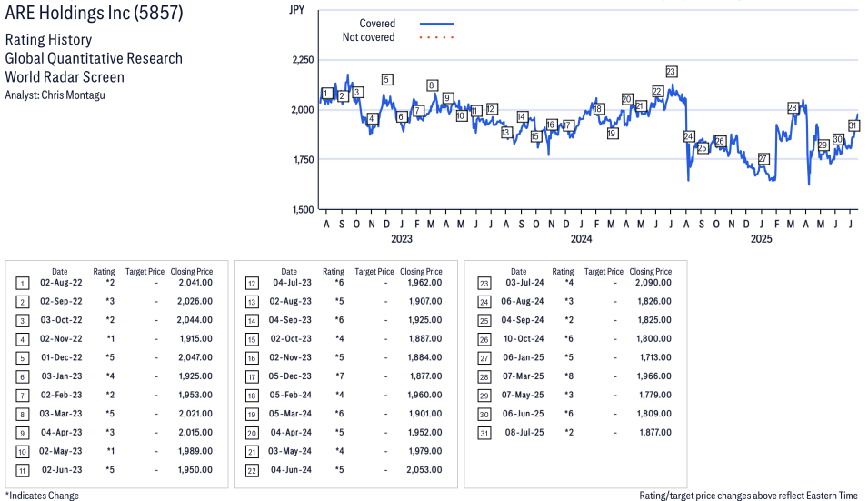
Task: Click the blue Covered legend line
Action: click(437, 24)
